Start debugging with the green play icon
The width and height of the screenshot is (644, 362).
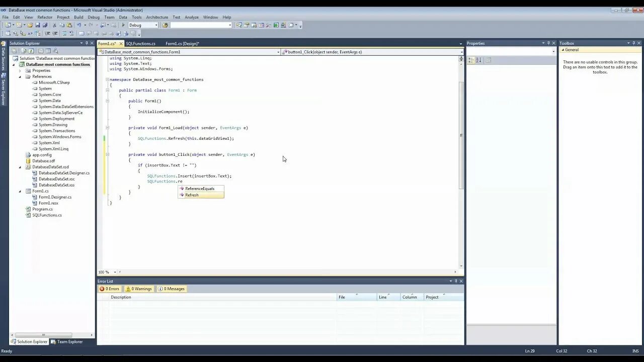click(123, 25)
